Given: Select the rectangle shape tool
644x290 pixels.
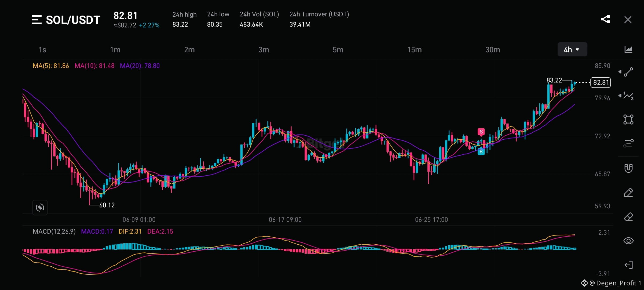Looking at the screenshot, I should pos(628,119).
